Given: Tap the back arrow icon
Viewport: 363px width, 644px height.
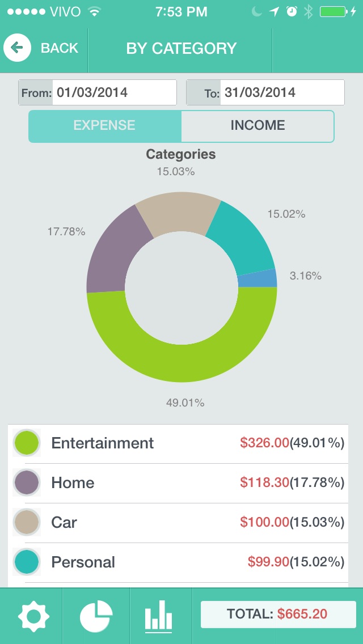Looking at the screenshot, I should tap(17, 48).
